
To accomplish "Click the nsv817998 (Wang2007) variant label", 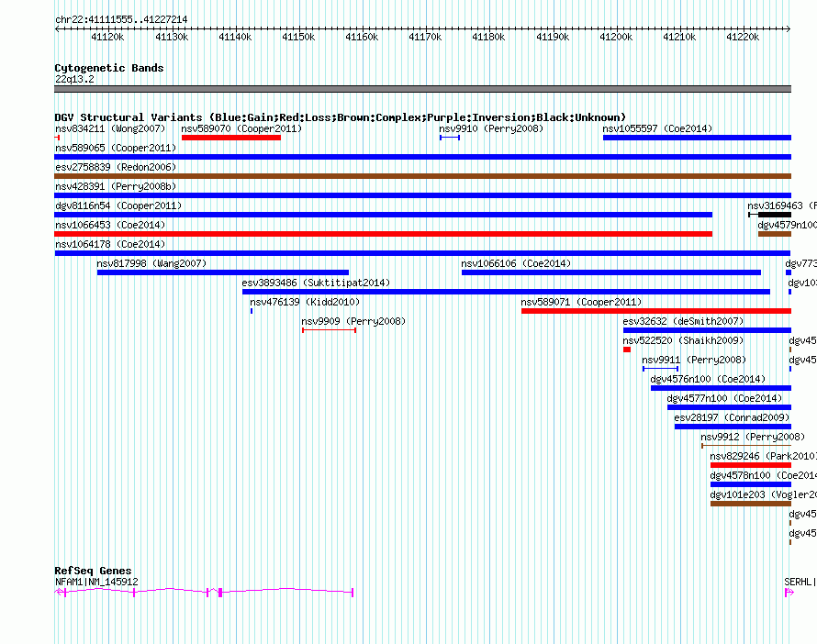I will tap(151, 263).
